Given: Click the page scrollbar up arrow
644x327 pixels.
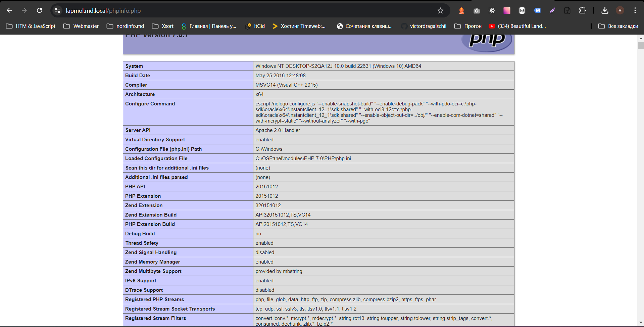Looking at the screenshot, I should 641,38.
